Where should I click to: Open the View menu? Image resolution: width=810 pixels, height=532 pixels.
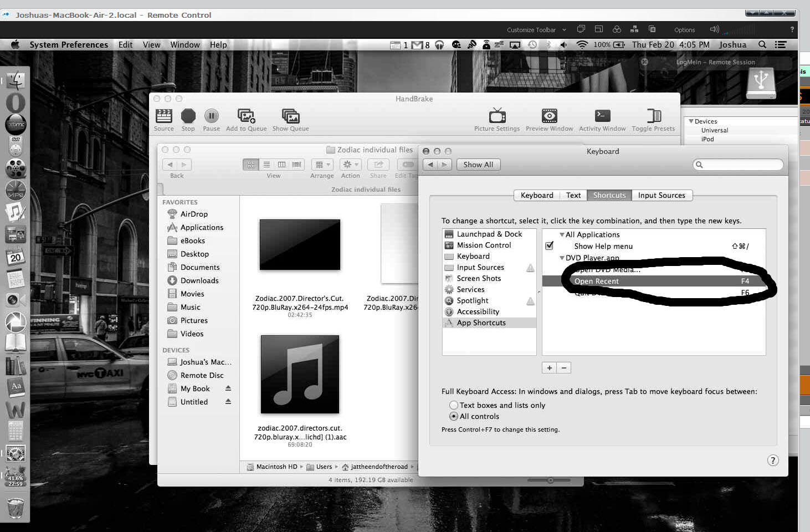tap(151, 44)
